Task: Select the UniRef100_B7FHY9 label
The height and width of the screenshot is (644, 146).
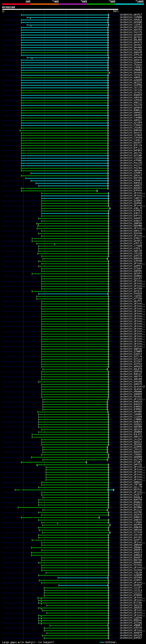Action: pos(131,191)
